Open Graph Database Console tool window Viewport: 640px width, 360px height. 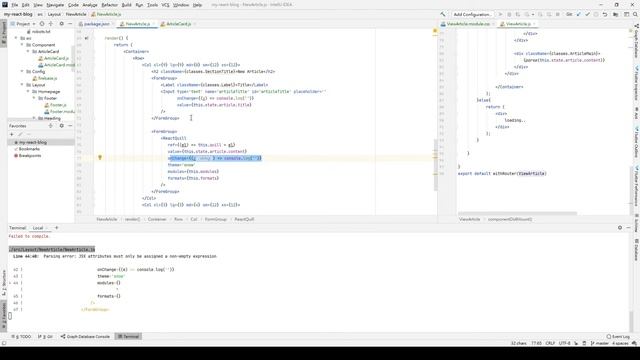(x=85, y=337)
